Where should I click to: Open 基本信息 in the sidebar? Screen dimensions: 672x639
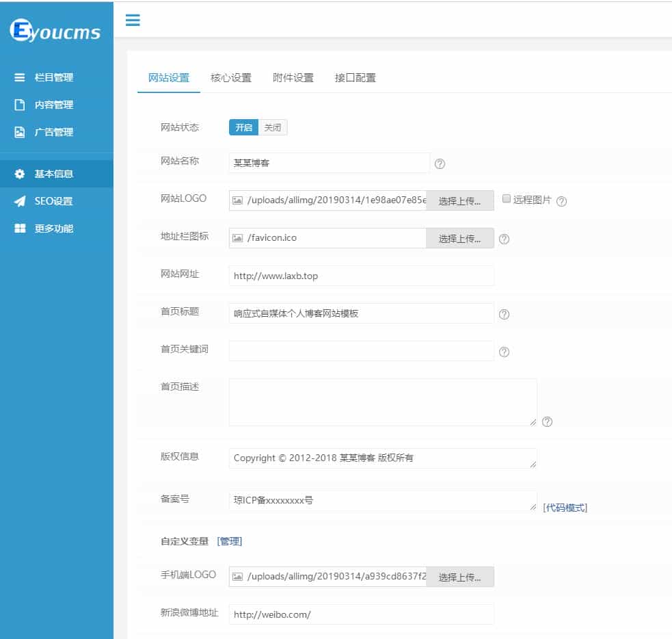coord(57,174)
